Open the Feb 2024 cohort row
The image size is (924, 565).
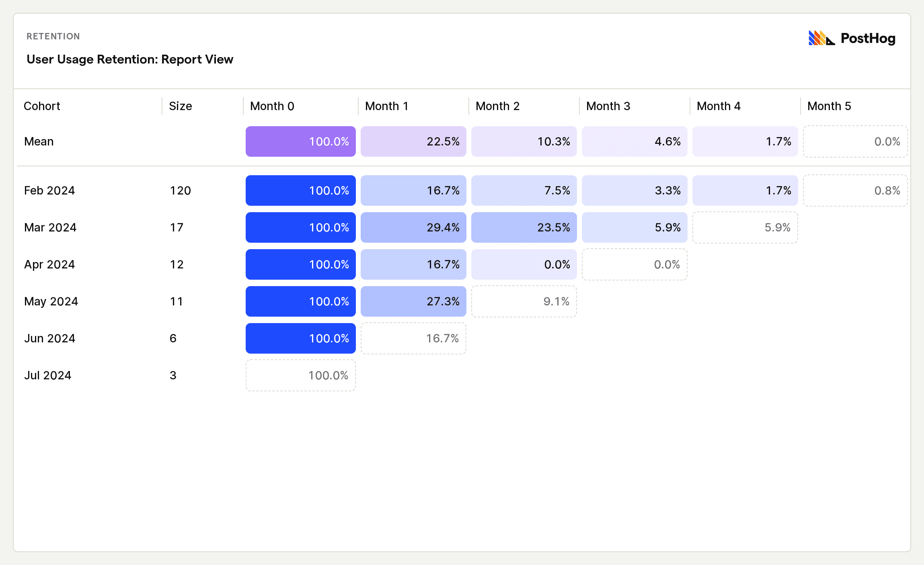(x=49, y=190)
